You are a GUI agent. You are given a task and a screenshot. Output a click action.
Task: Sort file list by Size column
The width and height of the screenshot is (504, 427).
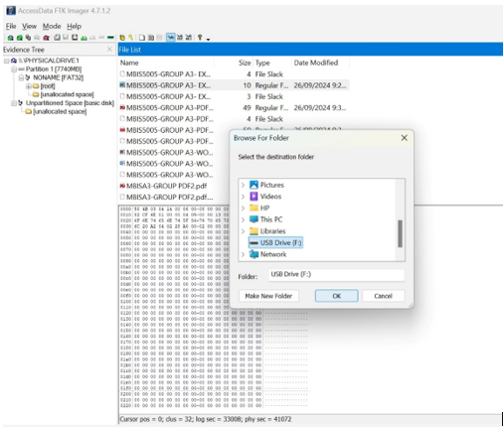(235, 63)
